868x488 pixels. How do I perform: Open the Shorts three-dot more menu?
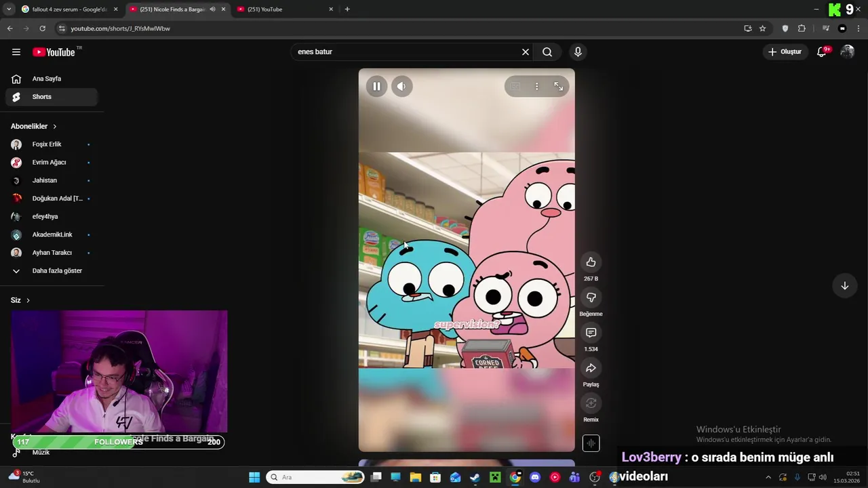click(536, 86)
